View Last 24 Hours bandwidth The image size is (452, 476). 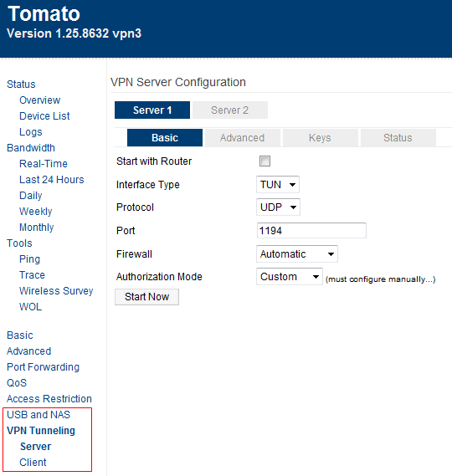pos(52,179)
